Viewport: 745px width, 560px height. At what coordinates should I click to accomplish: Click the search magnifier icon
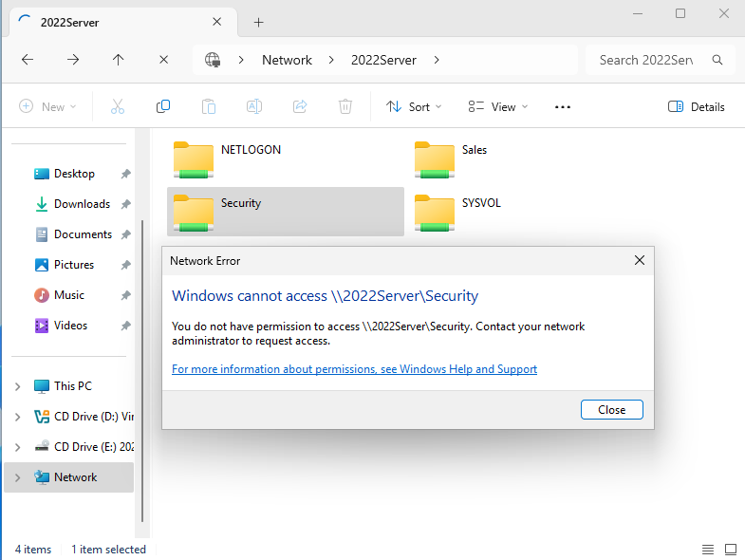(x=717, y=60)
